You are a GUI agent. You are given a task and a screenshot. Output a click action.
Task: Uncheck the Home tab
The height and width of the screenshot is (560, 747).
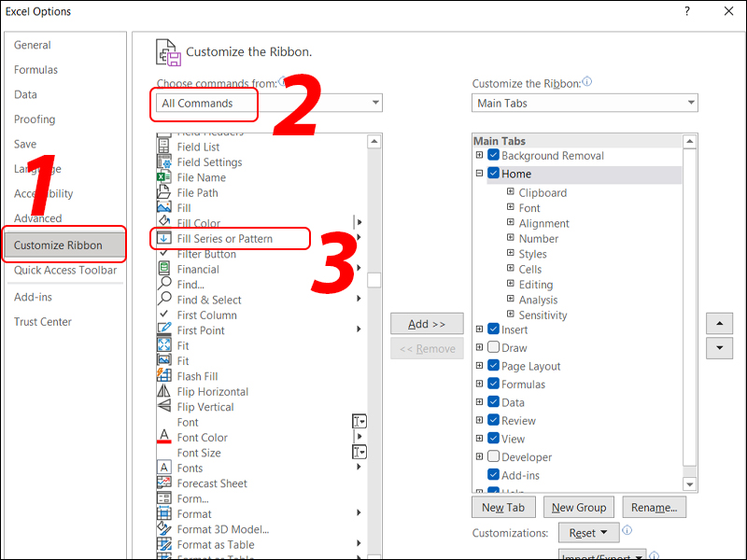[493, 174]
